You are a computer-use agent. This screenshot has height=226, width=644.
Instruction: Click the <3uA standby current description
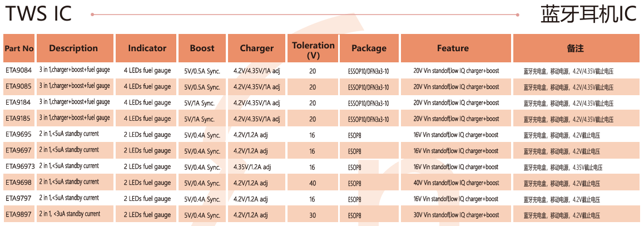coord(70,214)
